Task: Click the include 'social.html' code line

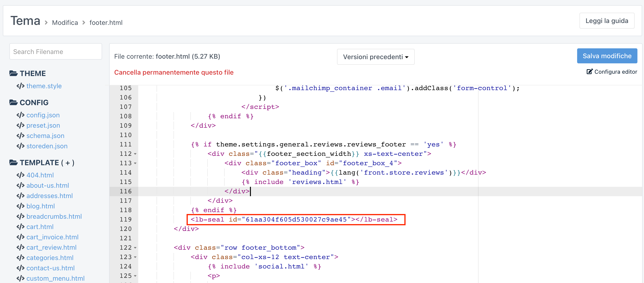Action: click(264, 267)
